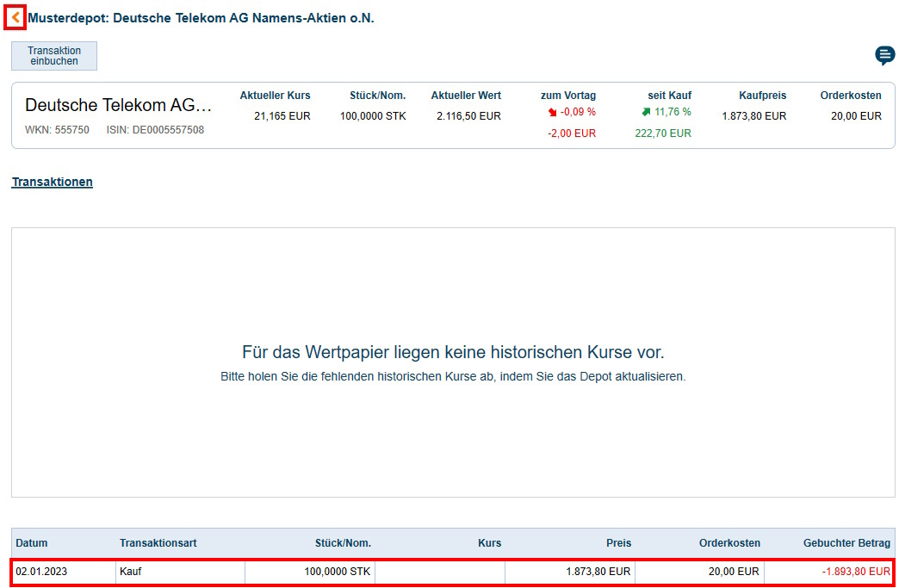Viewport: 899px width, 588px height.
Task: Click the red down arrow next to -0,09 %
Action: click(x=553, y=112)
